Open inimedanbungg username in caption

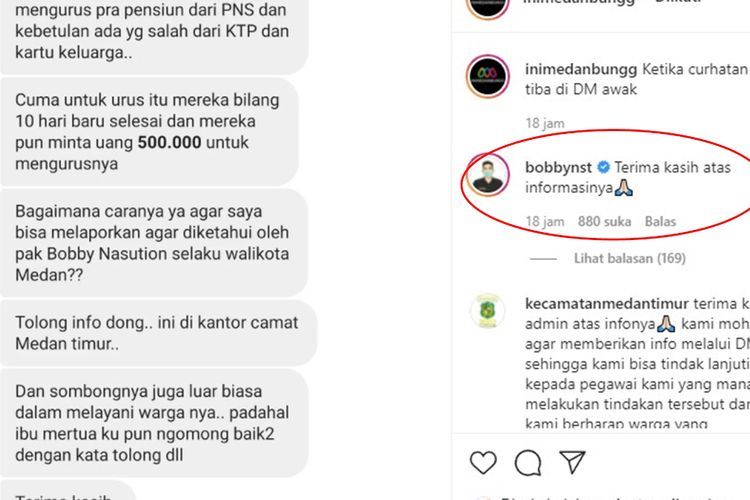coord(581,69)
